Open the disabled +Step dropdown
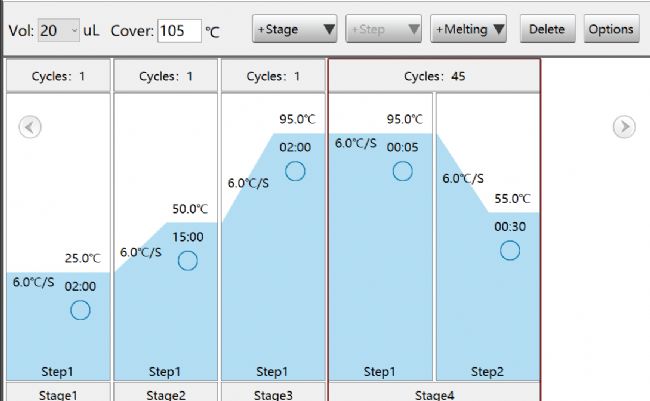650x401 pixels. click(x=383, y=30)
